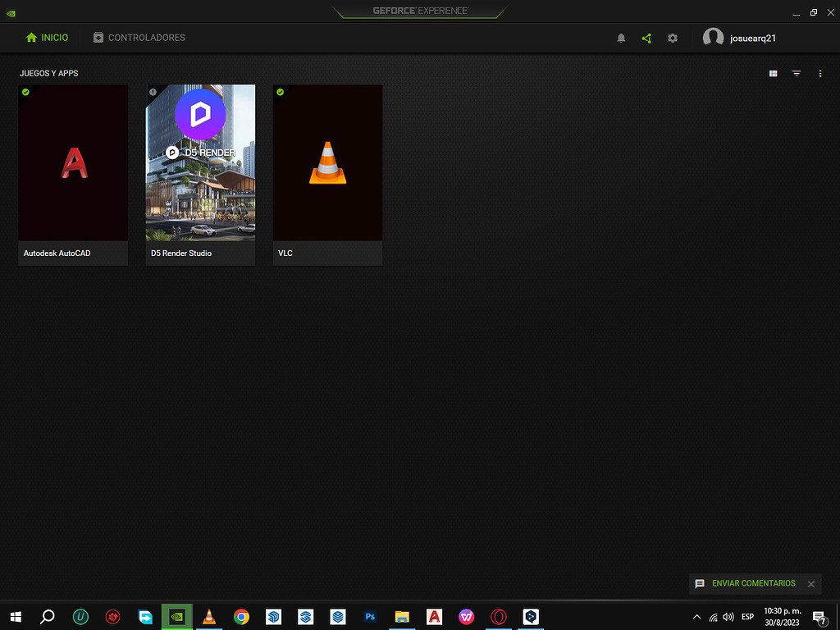Expand hidden system tray icons
The width and height of the screenshot is (840, 630).
(x=697, y=617)
